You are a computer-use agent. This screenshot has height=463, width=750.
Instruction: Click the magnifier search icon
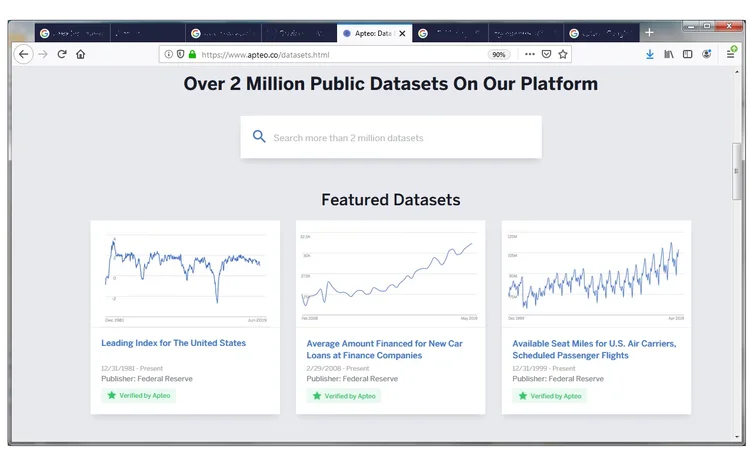click(259, 137)
